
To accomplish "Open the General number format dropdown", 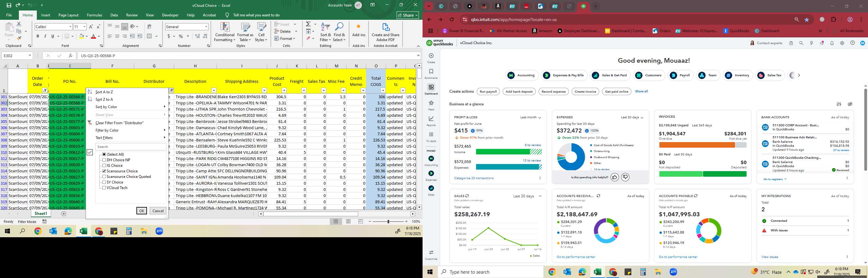I will 206,27.
